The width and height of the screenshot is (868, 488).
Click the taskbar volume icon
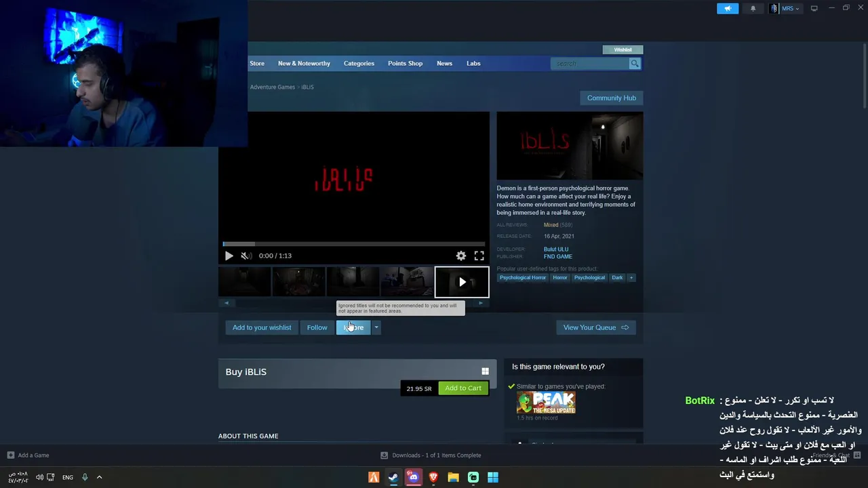point(39,477)
